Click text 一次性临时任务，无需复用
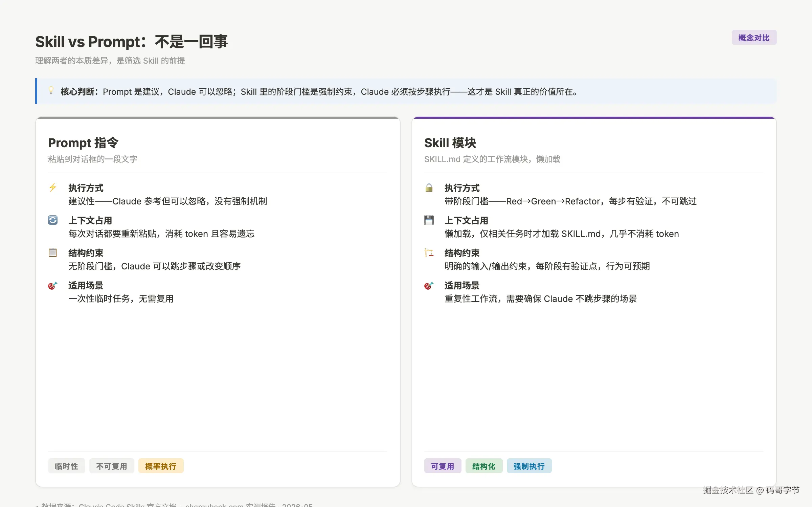The image size is (812, 507). [121, 299]
